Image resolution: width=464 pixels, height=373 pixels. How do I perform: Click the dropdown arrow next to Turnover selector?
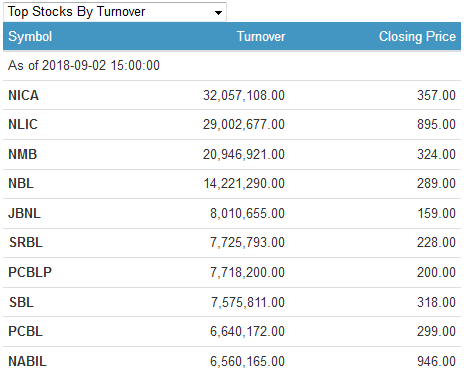[218, 13]
